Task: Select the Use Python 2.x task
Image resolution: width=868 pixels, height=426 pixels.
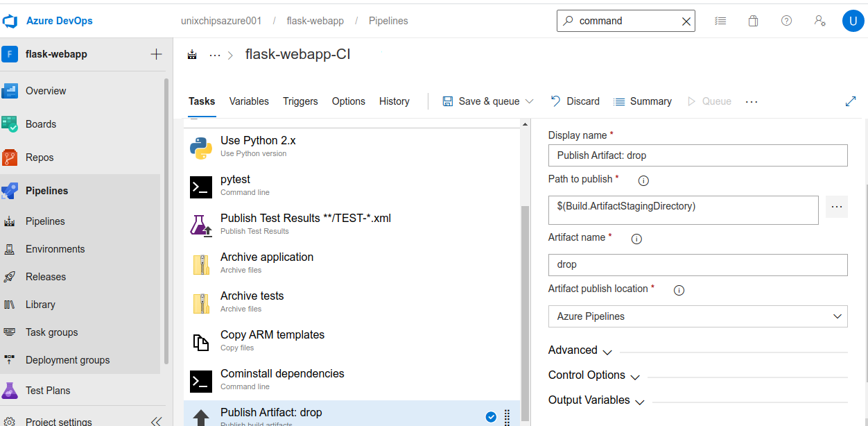Action: click(x=352, y=146)
